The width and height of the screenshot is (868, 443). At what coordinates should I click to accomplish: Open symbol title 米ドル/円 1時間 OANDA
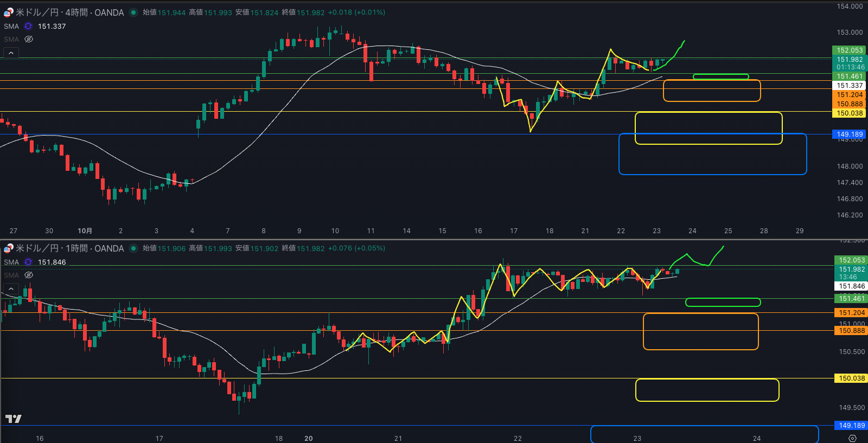click(69, 248)
